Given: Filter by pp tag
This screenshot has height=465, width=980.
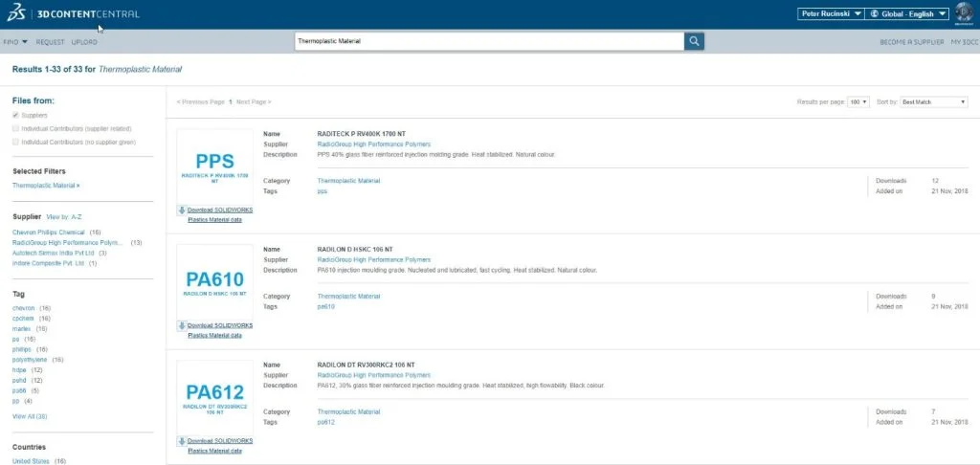Looking at the screenshot, I should pos(15,401).
